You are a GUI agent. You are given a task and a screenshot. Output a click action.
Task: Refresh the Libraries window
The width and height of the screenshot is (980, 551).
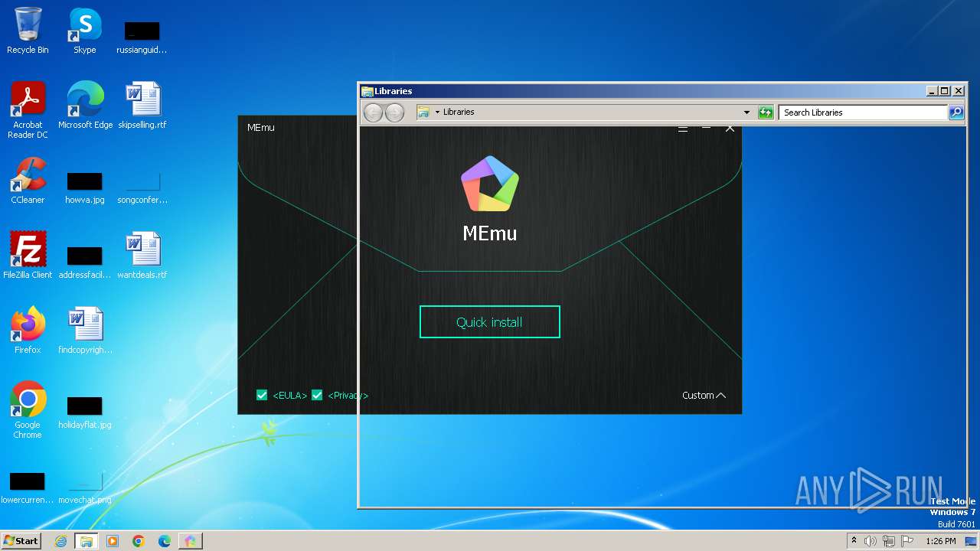(766, 112)
